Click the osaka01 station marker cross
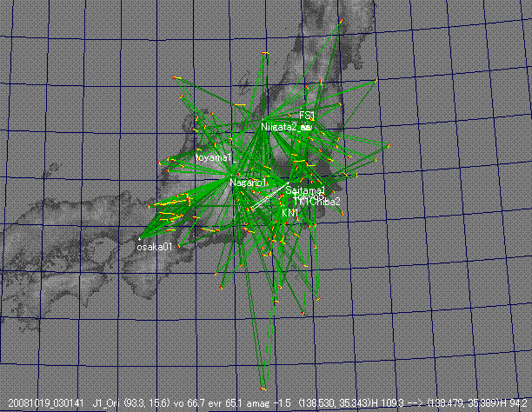 coord(139,239)
